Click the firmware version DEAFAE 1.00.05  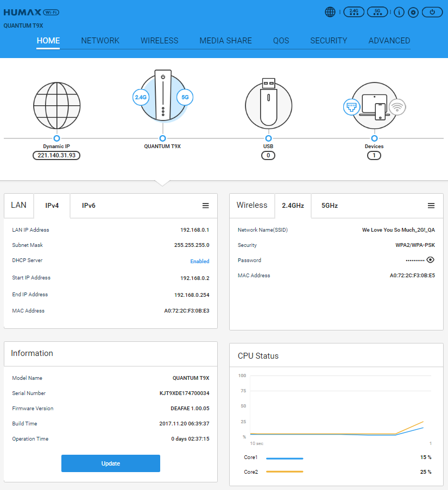point(190,409)
